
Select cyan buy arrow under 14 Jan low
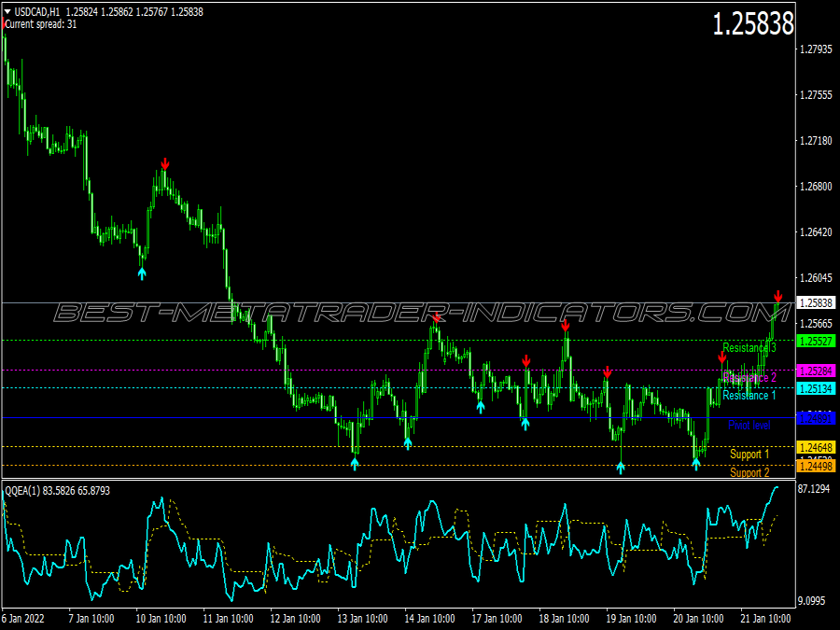click(x=408, y=443)
